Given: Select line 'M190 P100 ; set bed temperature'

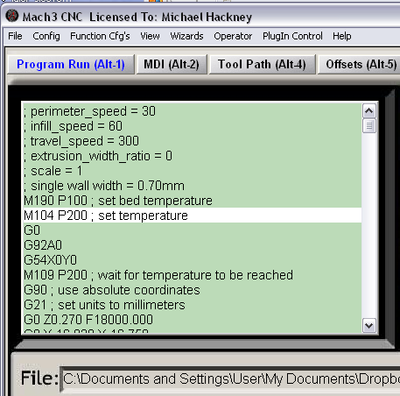Looking at the screenshot, I should (192, 201).
